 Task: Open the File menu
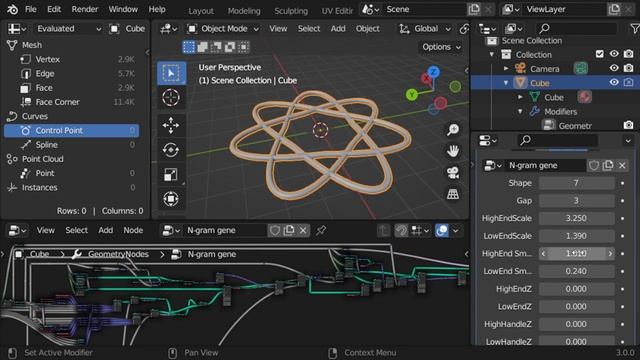click(31, 9)
